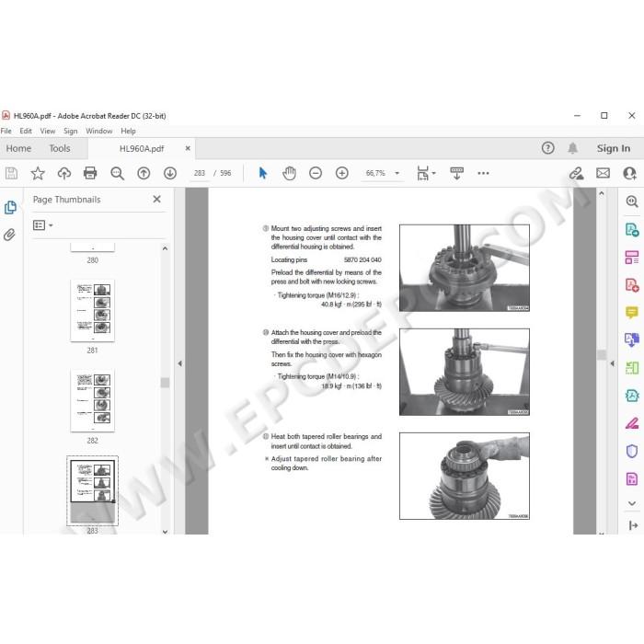The width and height of the screenshot is (644, 644).
Task: Open the Comment speech bubble tool
Action: (632, 313)
